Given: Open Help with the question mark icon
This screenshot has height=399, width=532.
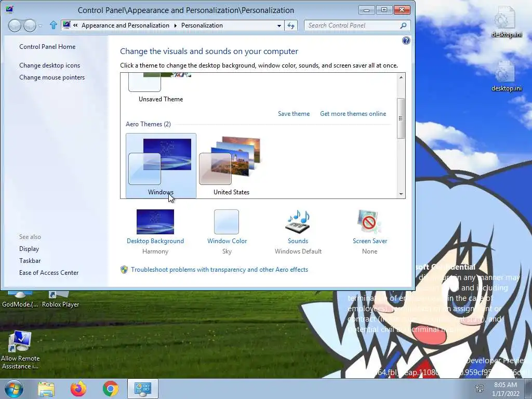Looking at the screenshot, I should coord(406,41).
